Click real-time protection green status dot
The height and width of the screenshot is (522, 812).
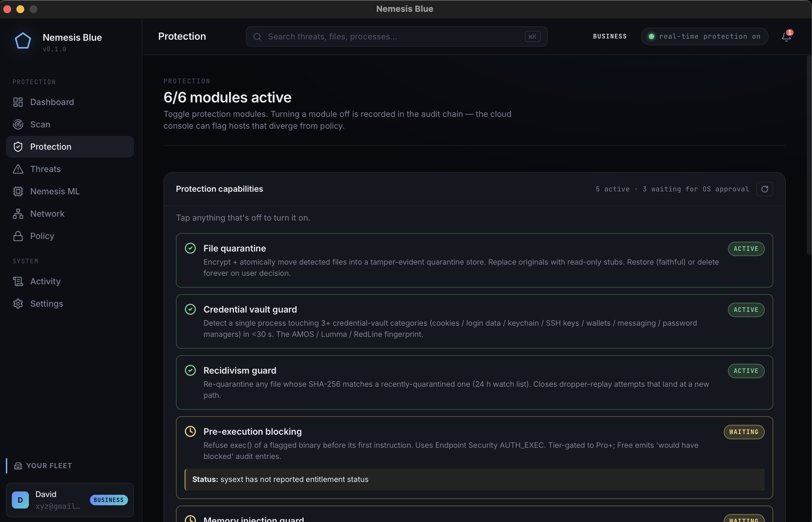(652, 37)
